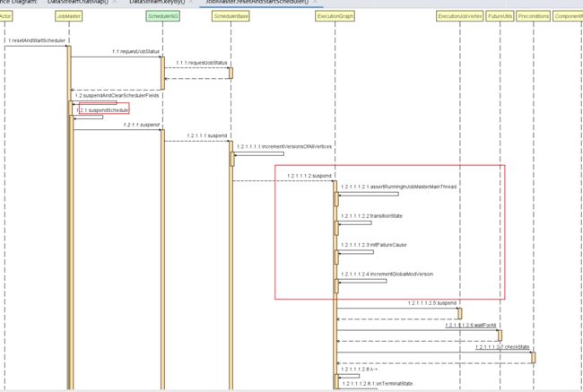Select the ExecutionJobVertex participant box
The width and height of the screenshot is (583, 392).
tap(459, 16)
